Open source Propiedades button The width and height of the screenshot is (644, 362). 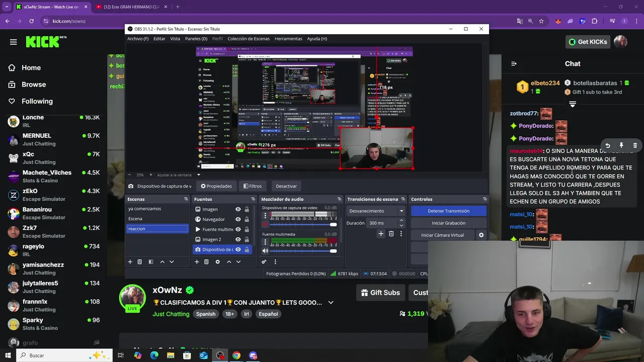[216, 186]
